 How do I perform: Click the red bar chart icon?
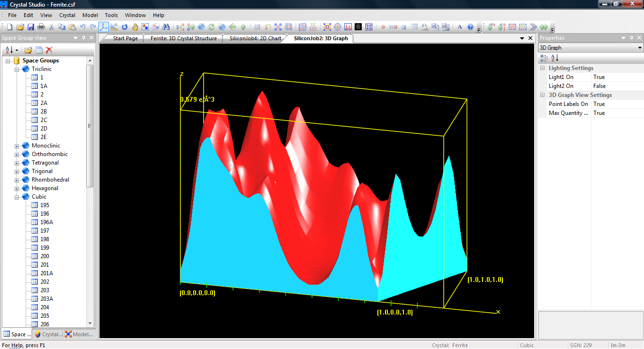[348, 27]
